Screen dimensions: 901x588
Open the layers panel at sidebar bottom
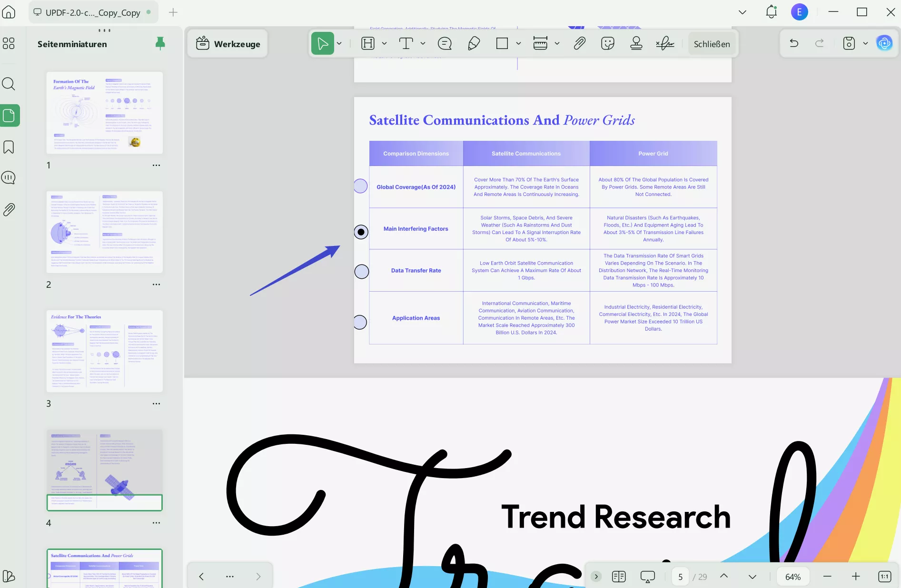click(x=9, y=576)
